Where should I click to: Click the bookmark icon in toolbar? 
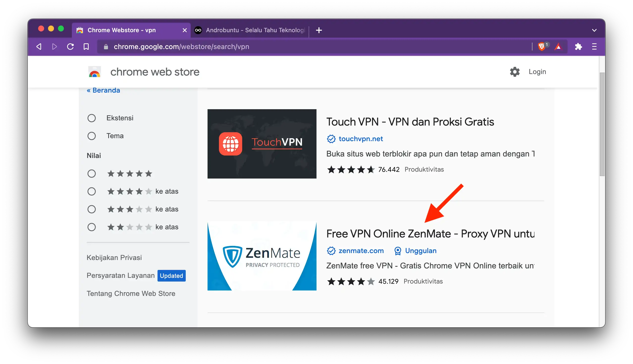click(86, 47)
